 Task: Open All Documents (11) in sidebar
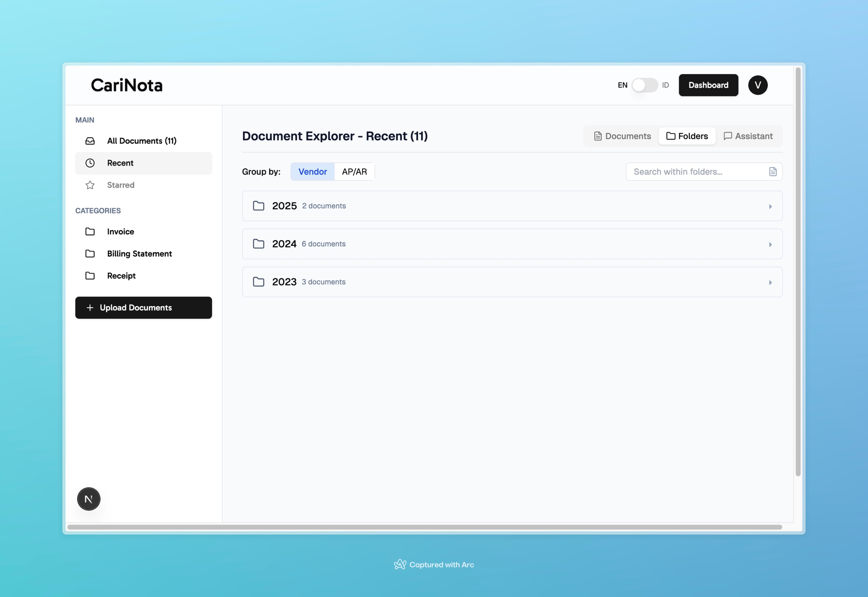pyautogui.click(x=144, y=141)
